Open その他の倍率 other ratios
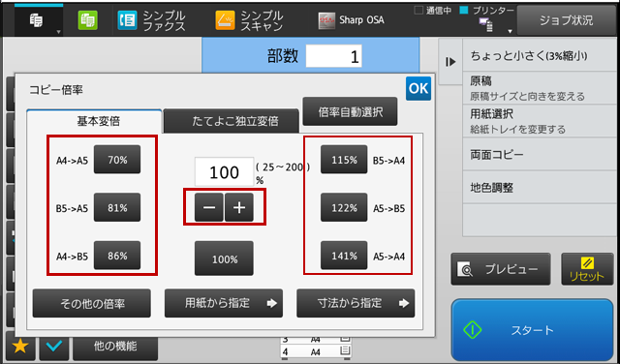620x364 pixels. pos(92,303)
